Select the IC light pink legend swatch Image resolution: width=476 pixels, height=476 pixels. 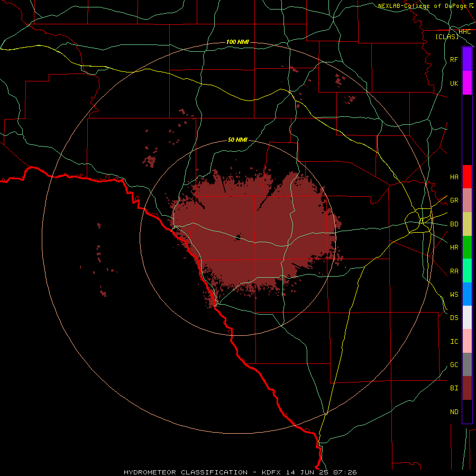467,341
